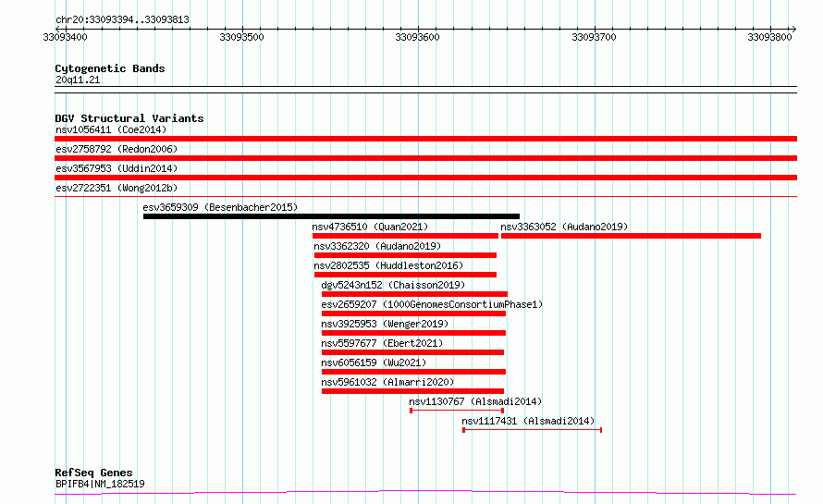Click the esv2722351 (Wong2012b) variant label
Viewport: 823px width, 504px height.
click(x=117, y=188)
